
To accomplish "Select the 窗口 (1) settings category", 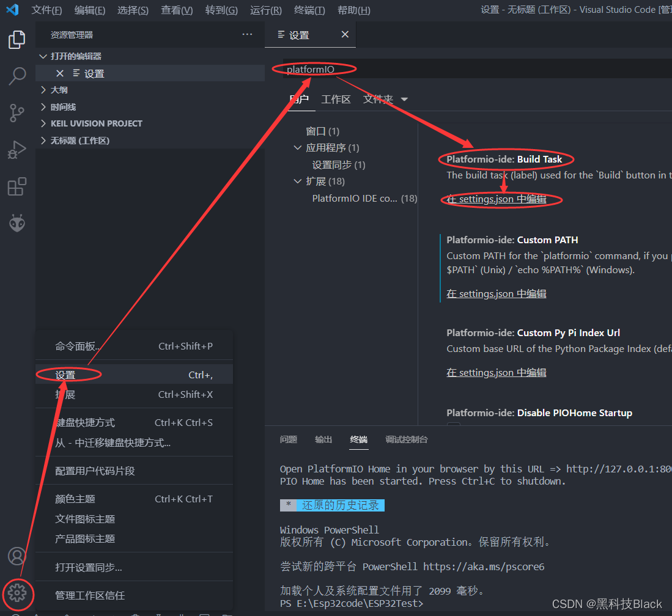I will [x=322, y=131].
